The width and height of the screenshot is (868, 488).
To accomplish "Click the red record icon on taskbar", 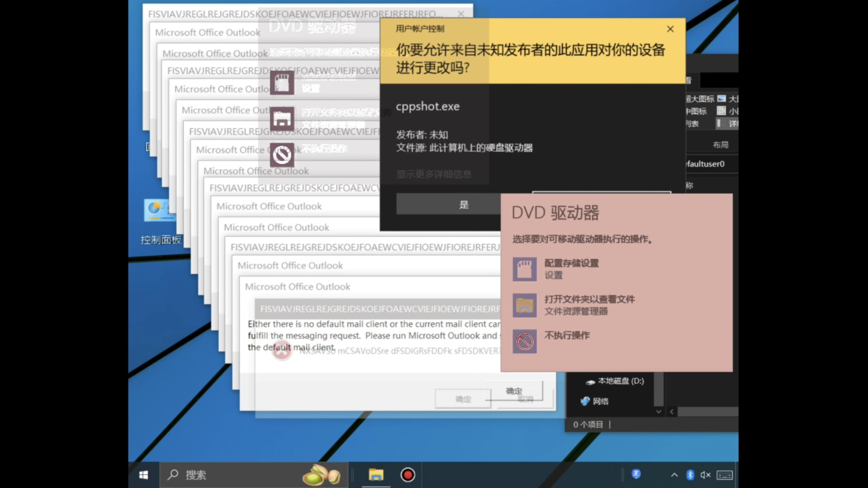I will click(408, 475).
